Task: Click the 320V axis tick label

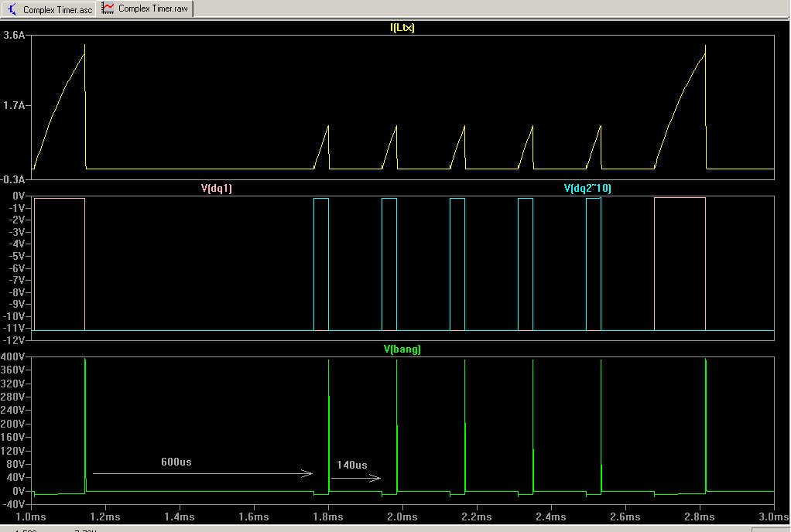Action: coord(13,384)
